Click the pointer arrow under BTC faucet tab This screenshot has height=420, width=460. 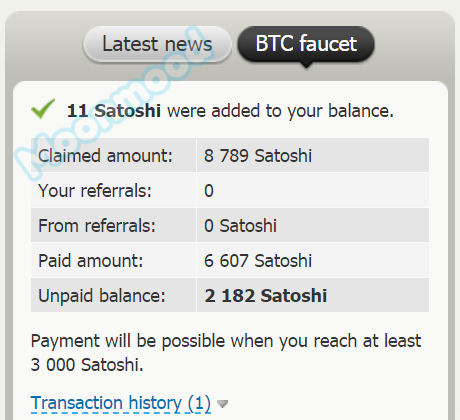point(306,65)
